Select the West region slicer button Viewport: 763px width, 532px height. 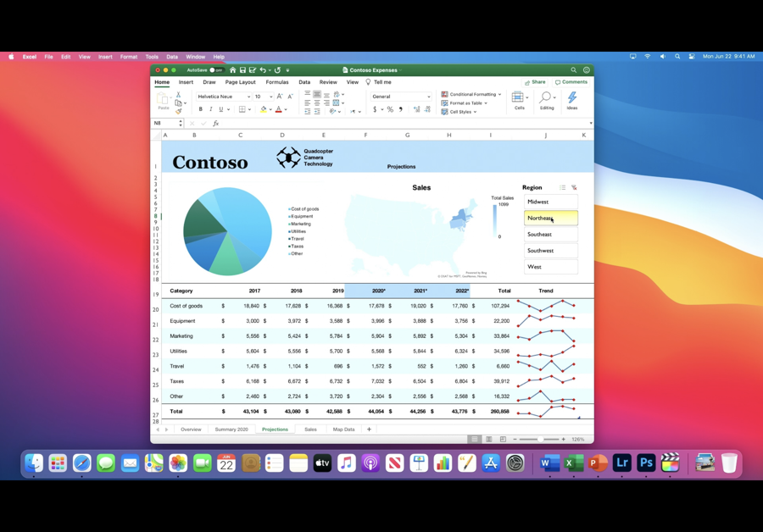coord(551,267)
